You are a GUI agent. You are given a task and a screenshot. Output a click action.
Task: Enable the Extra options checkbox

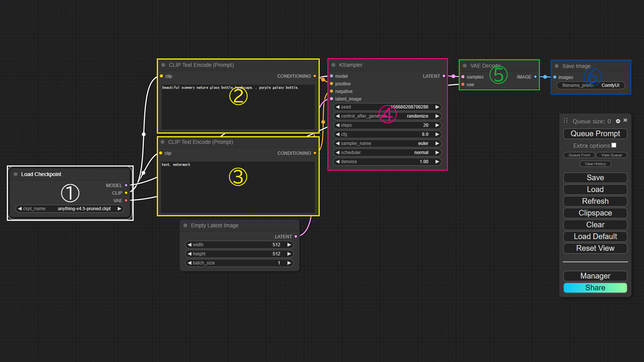(x=614, y=145)
